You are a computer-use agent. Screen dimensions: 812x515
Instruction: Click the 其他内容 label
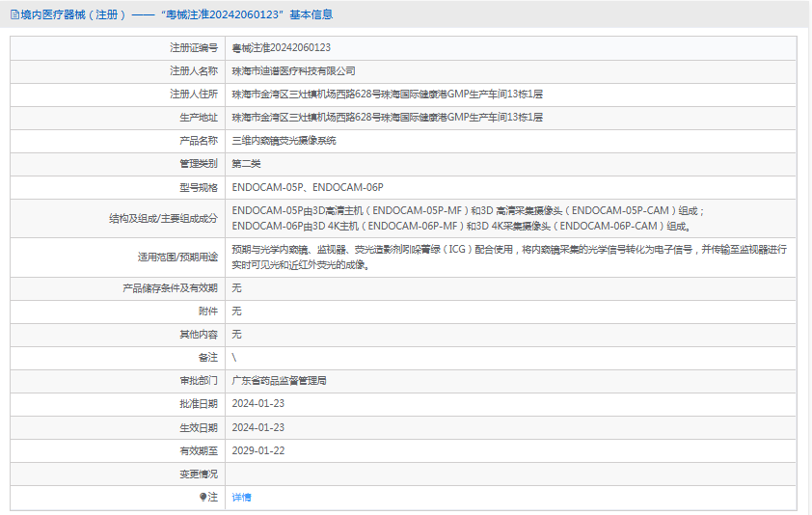pos(199,335)
